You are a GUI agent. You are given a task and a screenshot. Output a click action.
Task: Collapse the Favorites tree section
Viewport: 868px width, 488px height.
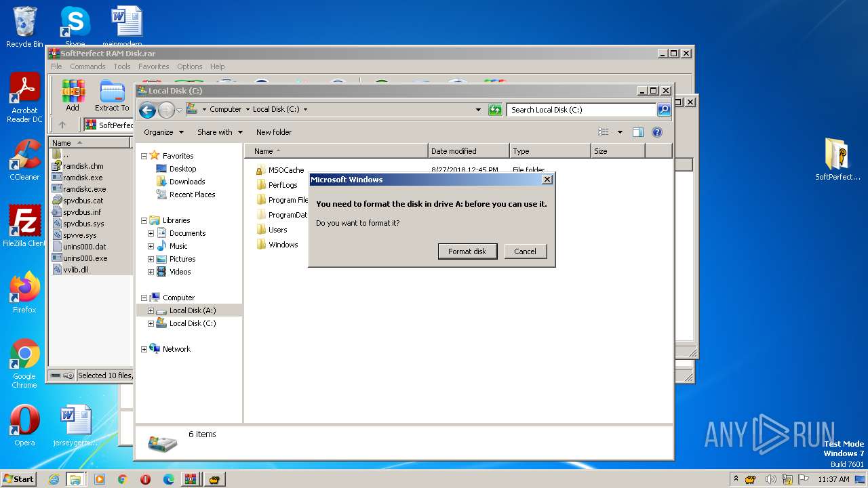144,156
